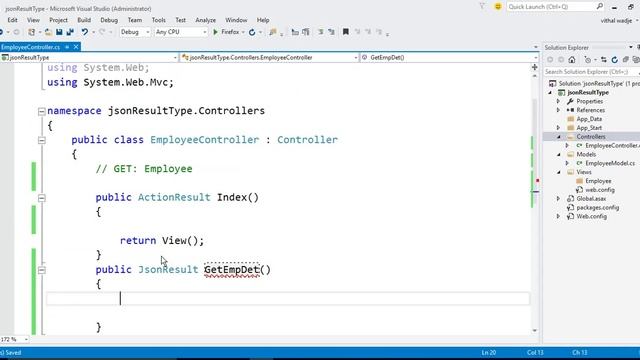Click Collapse All icon in Solution Explorer
The image size is (640, 360).
(x=626, y=60)
